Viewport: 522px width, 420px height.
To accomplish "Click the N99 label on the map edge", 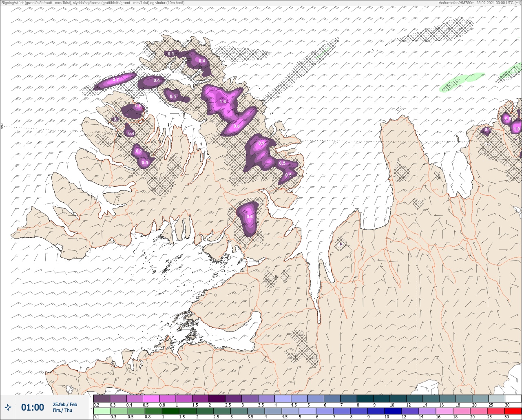I will tap(2, 127).
